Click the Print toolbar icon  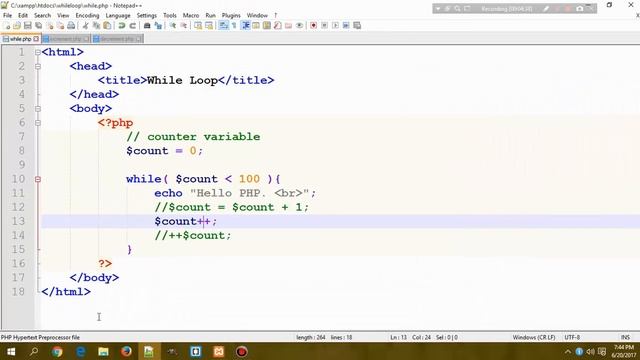tap(71, 26)
